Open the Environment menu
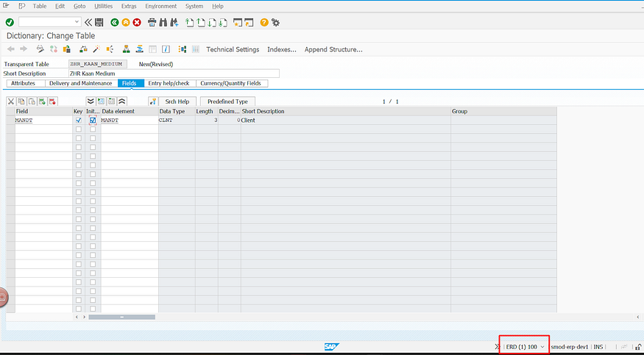The width and height of the screenshot is (644, 355). (161, 6)
